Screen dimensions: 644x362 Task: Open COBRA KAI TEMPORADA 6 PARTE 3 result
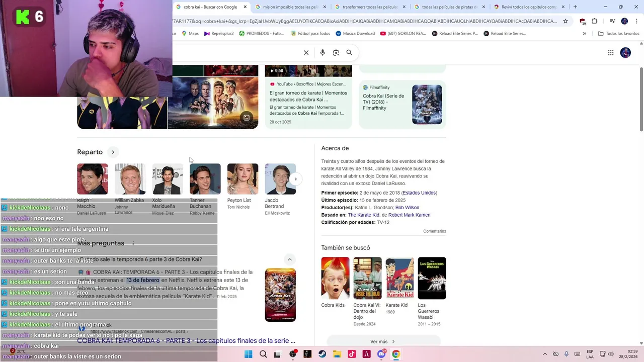coord(186,341)
